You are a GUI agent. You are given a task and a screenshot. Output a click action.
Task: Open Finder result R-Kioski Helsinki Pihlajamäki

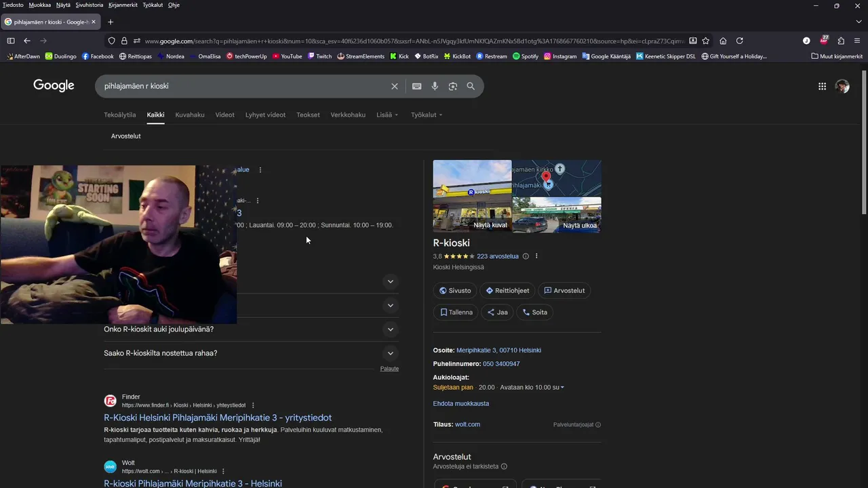tap(218, 418)
